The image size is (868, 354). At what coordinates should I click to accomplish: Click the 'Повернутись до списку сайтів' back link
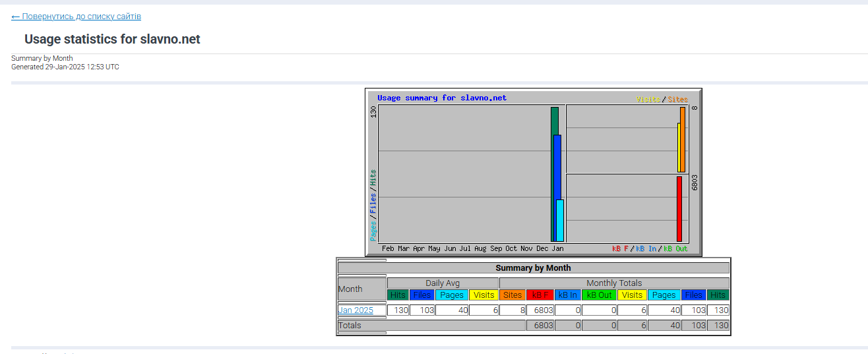pos(76,17)
